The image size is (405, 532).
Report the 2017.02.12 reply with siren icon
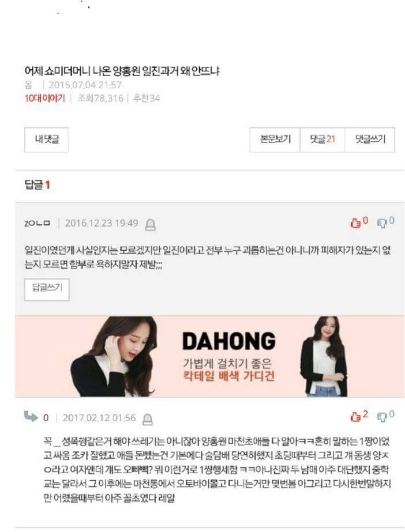pyautogui.click(x=148, y=420)
